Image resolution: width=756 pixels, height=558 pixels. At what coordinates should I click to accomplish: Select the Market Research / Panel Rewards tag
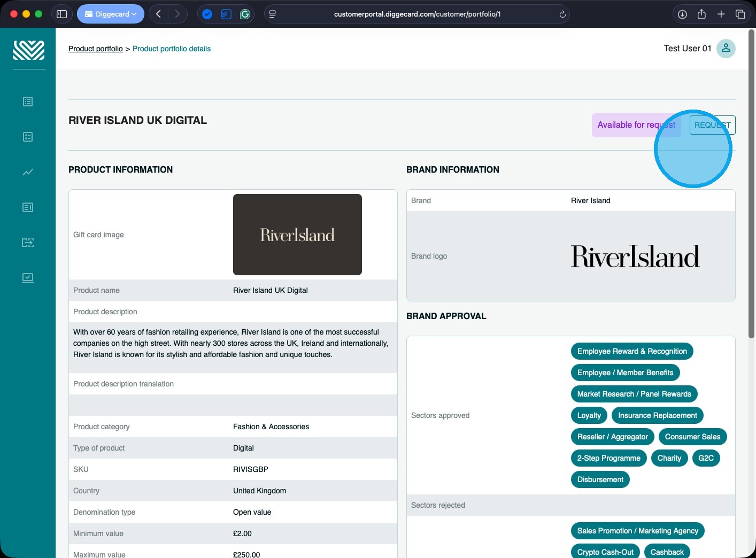point(634,394)
